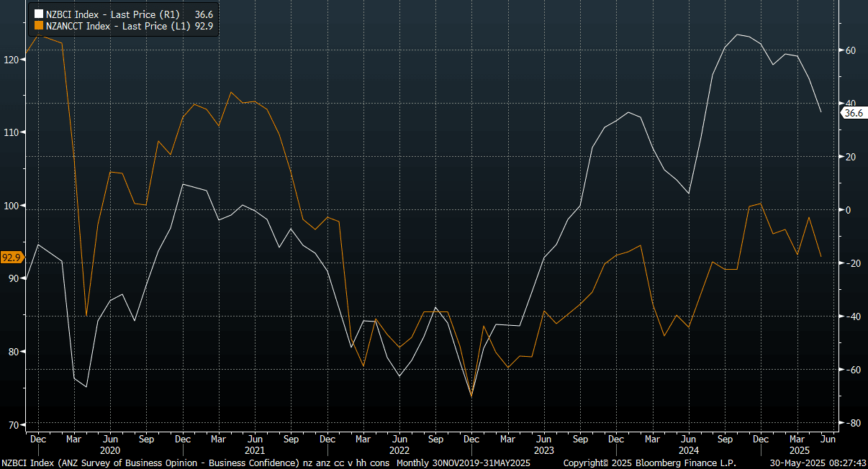Click the 100 left axis label
This screenshot has height=469, width=868.
coord(11,207)
